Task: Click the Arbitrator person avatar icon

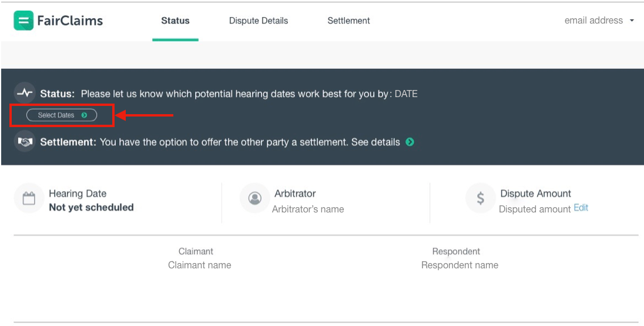Action: point(254,198)
